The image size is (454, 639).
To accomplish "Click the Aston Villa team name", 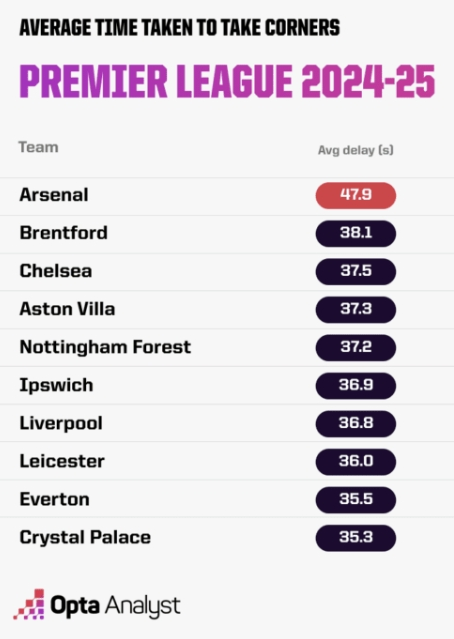I will point(67,309).
